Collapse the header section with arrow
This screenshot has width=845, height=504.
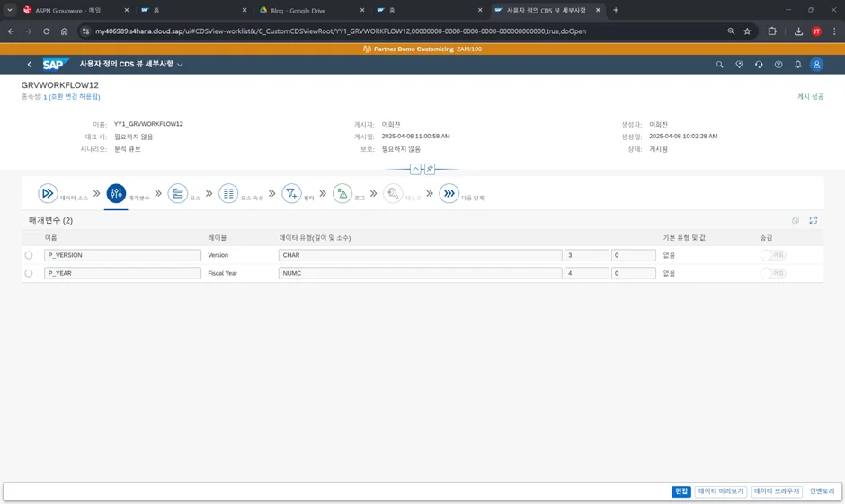coord(415,169)
